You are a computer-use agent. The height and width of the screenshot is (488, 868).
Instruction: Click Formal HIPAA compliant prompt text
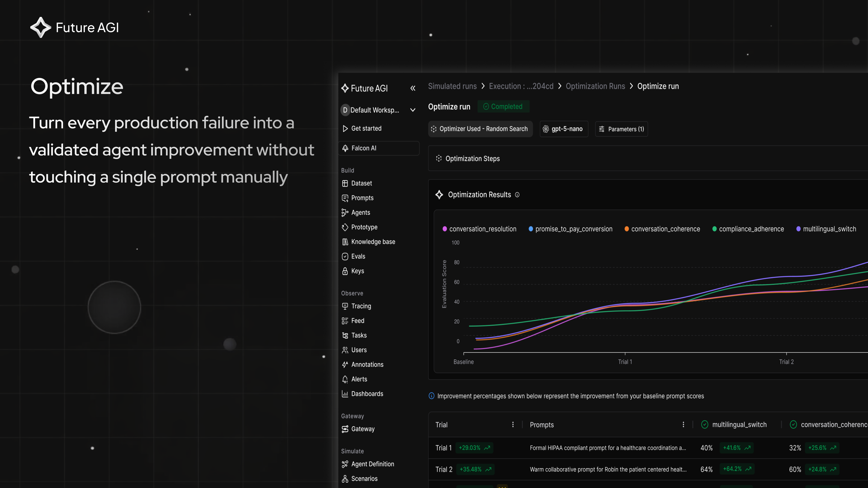608,448
